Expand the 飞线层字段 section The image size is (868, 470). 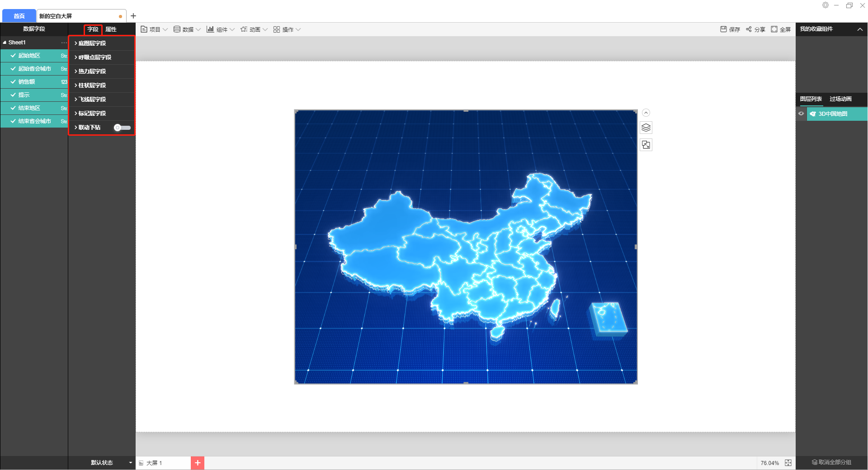pyautogui.click(x=92, y=100)
